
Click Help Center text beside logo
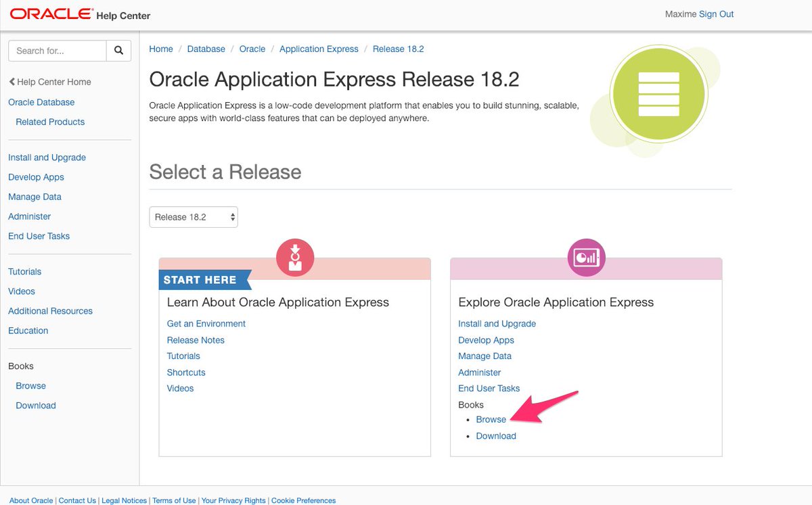click(125, 16)
